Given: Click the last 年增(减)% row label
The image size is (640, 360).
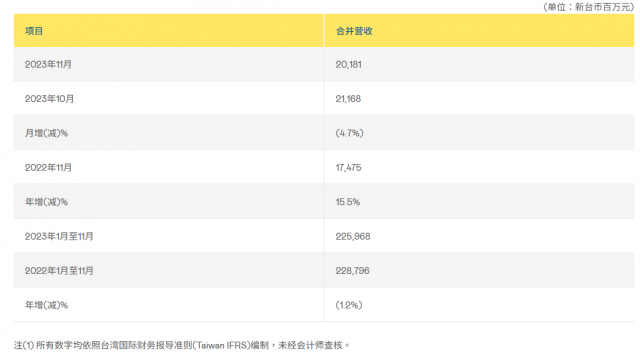Looking at the screenshot, I should point(46,305).
